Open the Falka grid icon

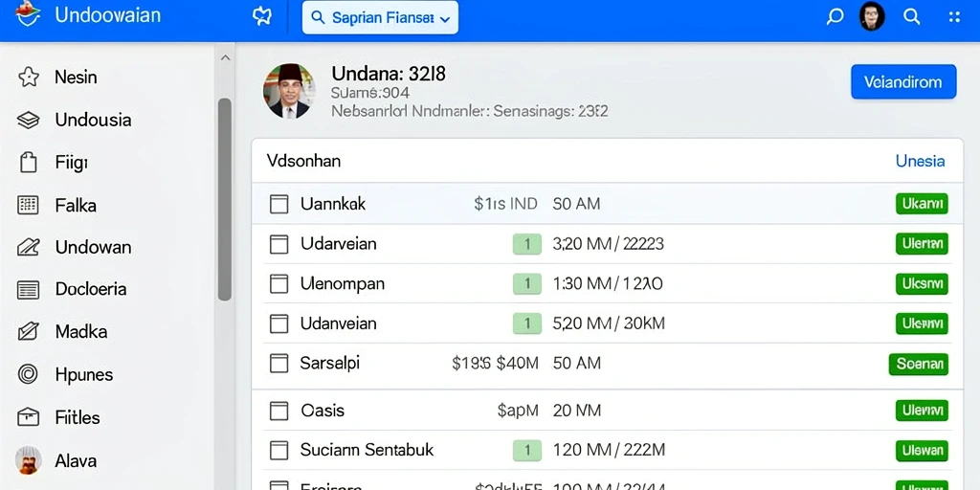pos(28,205)
